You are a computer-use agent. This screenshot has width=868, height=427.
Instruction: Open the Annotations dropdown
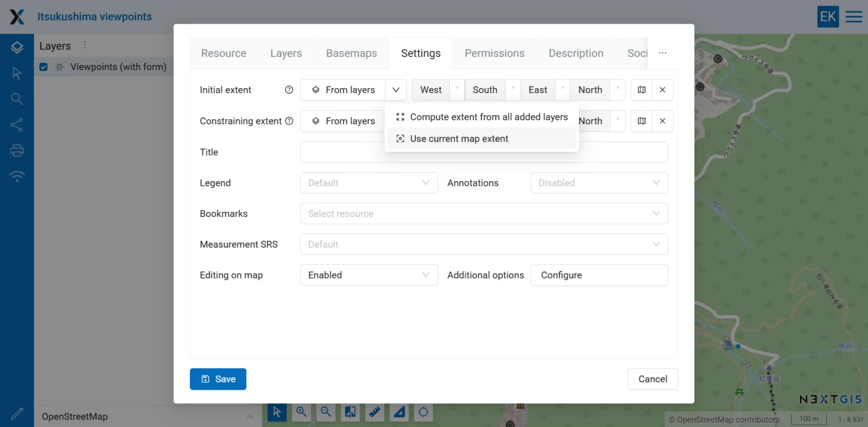pos(599,183)
